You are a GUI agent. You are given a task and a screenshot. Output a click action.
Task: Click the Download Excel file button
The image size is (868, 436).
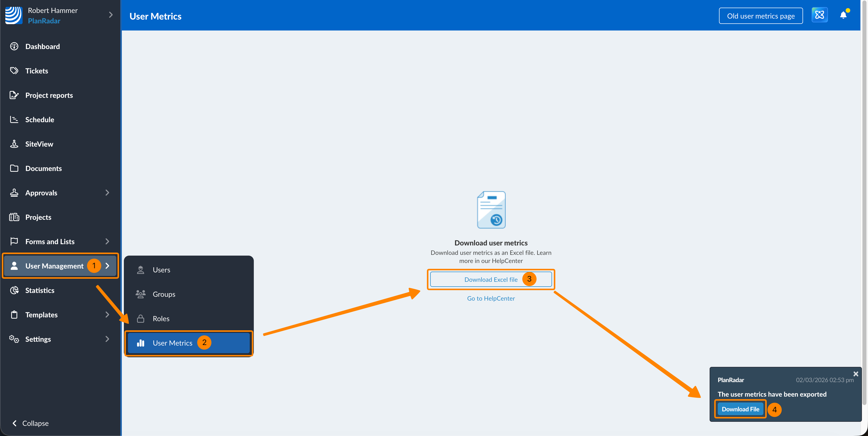pos(490,279)
